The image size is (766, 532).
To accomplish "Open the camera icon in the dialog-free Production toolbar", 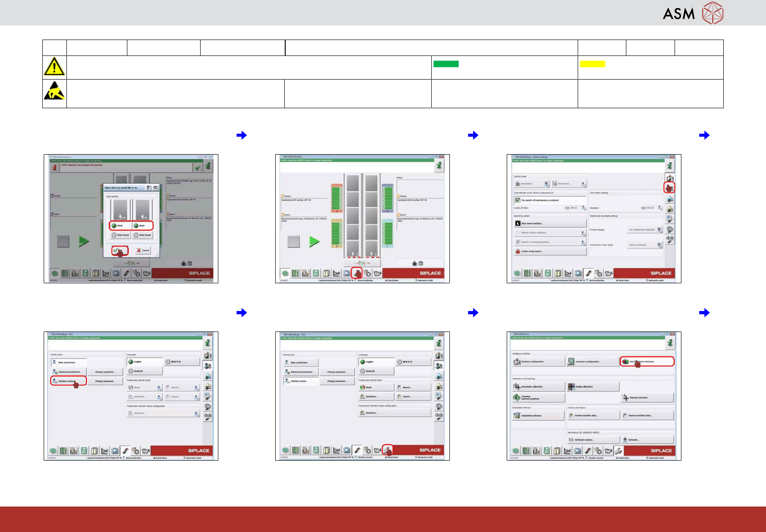I will 347,273.
